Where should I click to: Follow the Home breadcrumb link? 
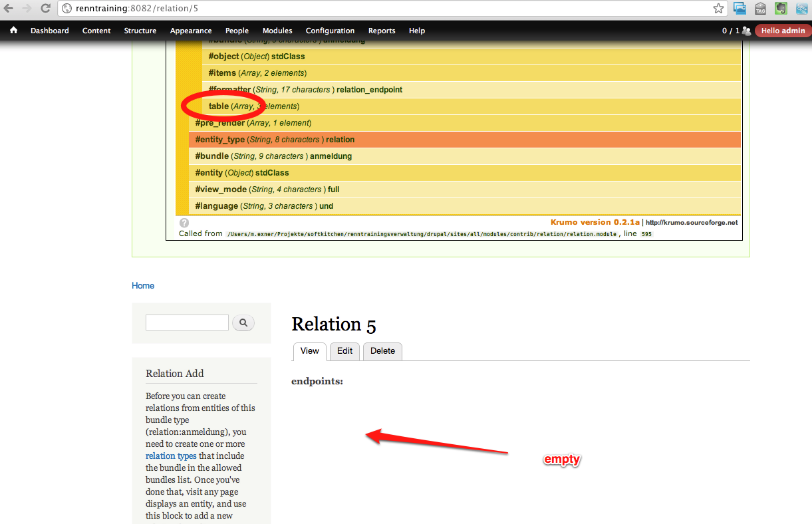click(x=143, y=285)
